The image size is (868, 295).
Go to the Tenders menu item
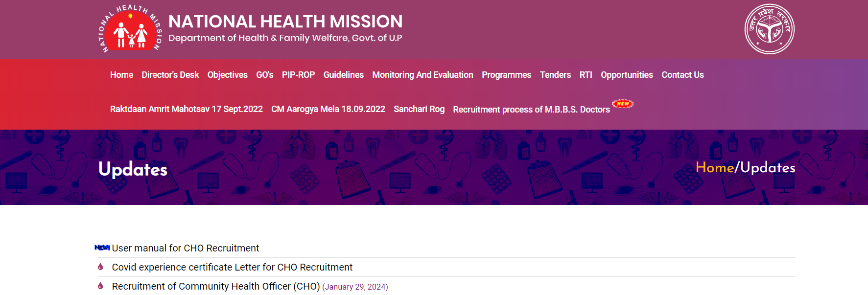pyautogui.click(x=555, y=75)
